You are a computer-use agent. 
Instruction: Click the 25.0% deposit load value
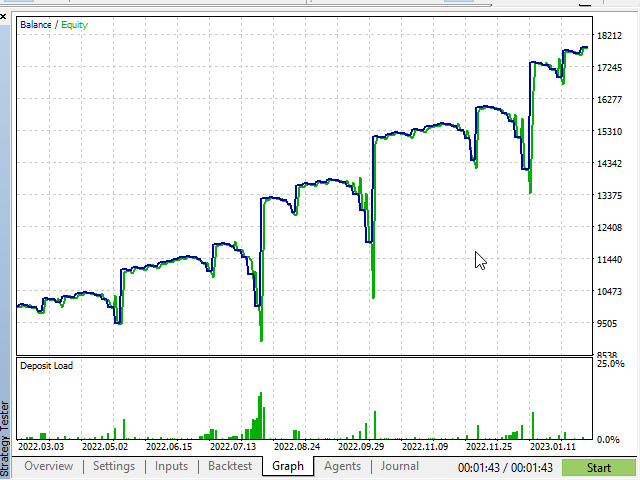pyautogui.click(x=611, y=364)
